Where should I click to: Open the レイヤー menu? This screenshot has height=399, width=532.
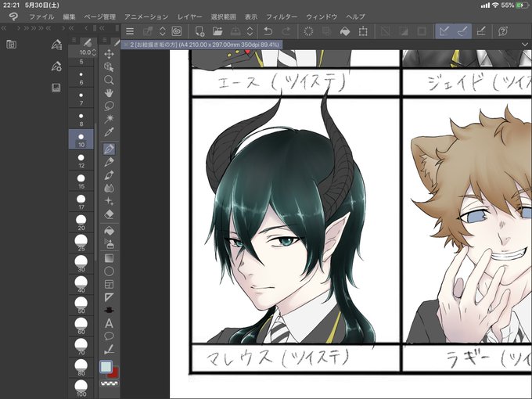coord(189,16)
